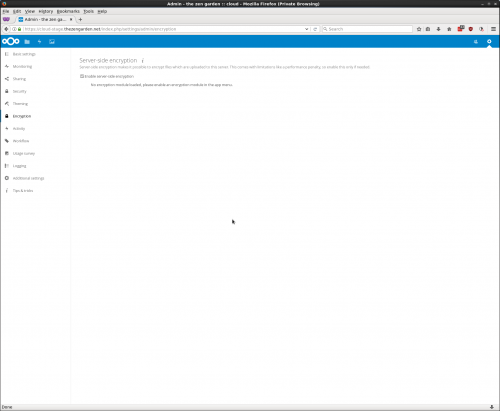Click the contacts search icon in header

[476, 42]
